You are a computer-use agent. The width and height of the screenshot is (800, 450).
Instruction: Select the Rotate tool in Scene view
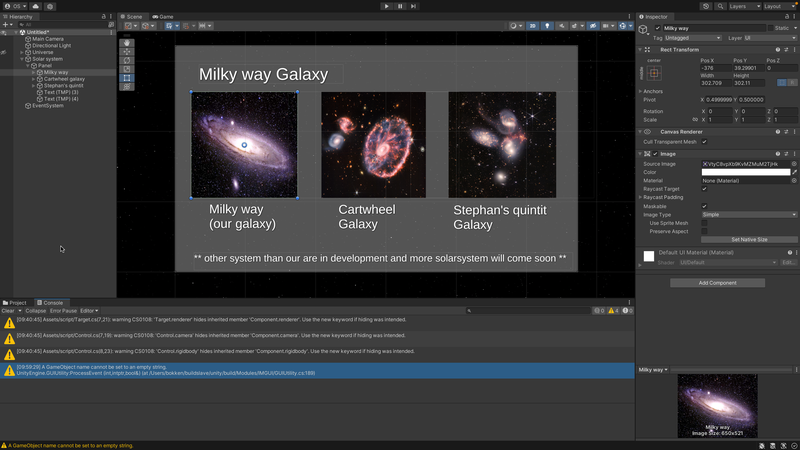126,60
